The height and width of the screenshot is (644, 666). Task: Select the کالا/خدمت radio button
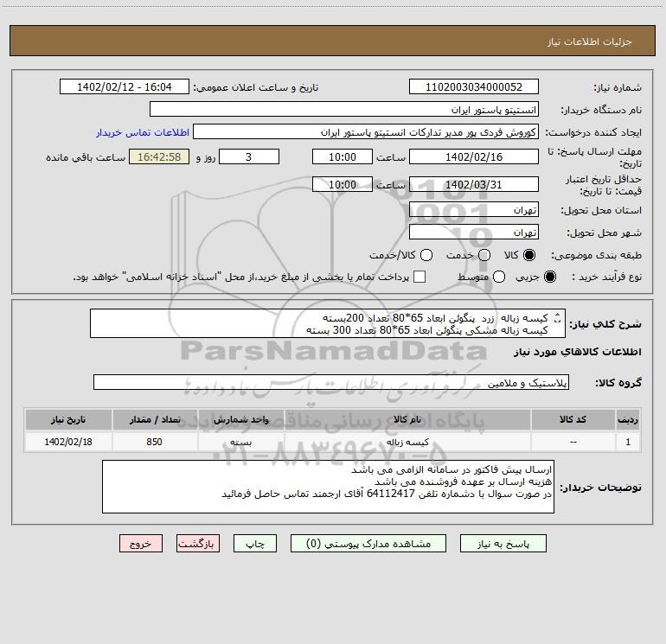pos(426,255)
